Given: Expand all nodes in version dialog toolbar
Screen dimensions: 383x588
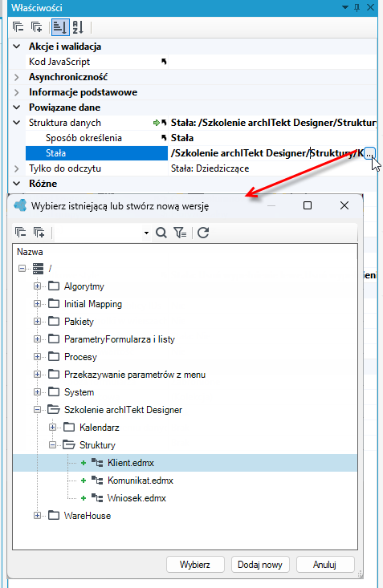Looking at the screenshot, I should click(x=39, y=233).
